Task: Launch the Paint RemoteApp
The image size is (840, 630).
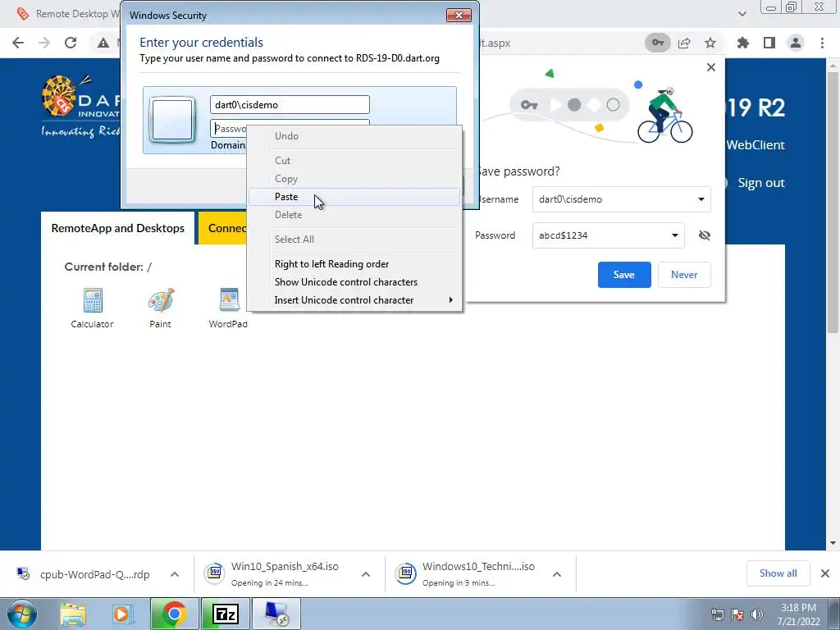Action: click(160, 308)
